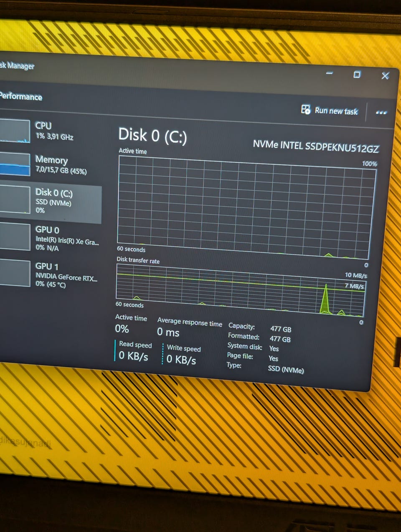Click the Capacity "477 GB" value
The width and height of the screenshot is (401, 532).
[x=281, y=329]
